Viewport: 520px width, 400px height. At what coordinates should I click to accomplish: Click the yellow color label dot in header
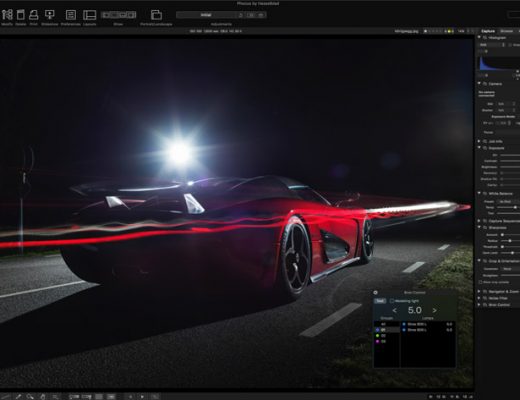coord(449,31)
